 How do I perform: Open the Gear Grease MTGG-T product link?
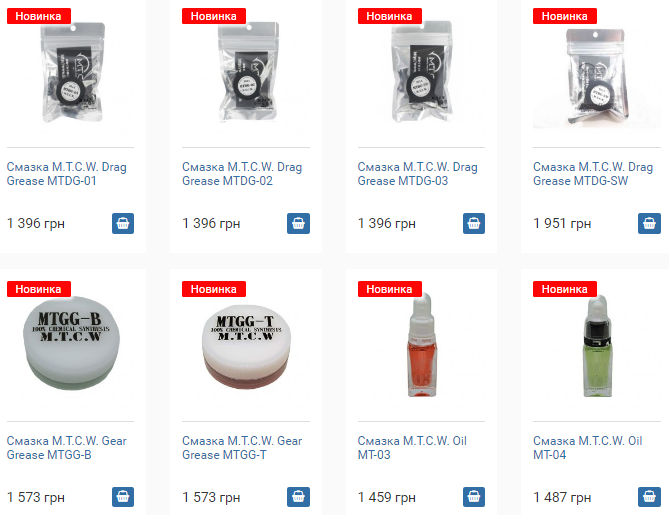(x=242, y=448)
